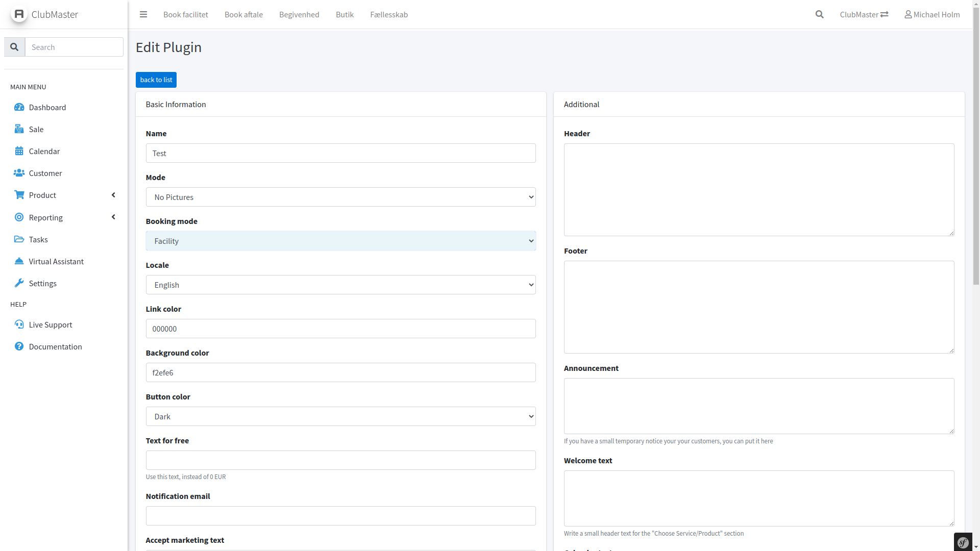
Task: Click the back to list button
Action: tap(156, 80)
